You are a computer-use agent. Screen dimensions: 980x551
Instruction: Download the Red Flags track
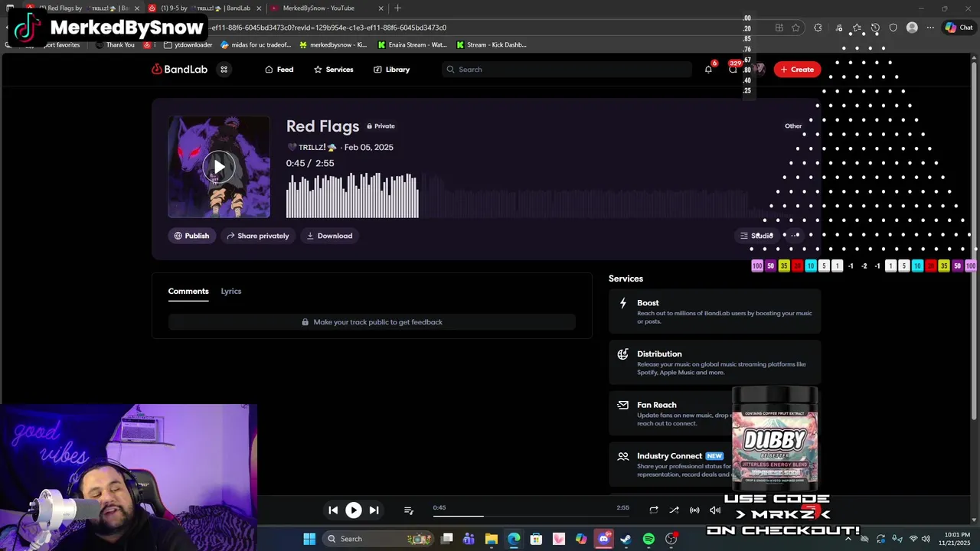click(x=329, y=236)
